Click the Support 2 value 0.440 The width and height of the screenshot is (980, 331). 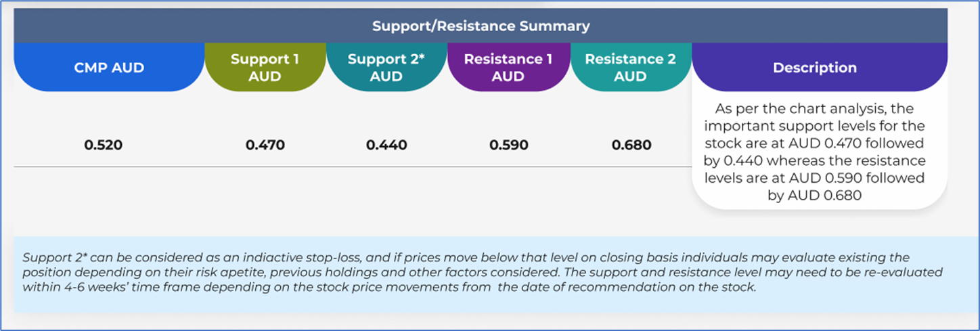386,145
